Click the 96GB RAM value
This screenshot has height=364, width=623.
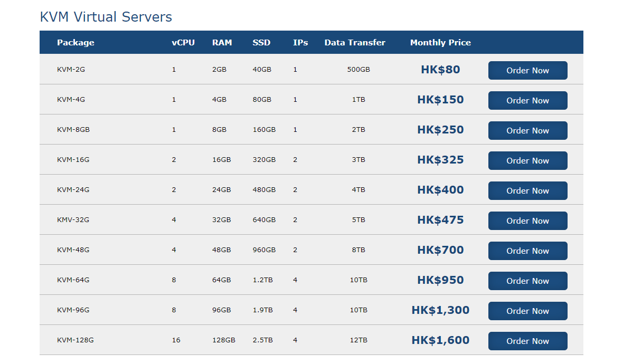(x=221, y=310)
